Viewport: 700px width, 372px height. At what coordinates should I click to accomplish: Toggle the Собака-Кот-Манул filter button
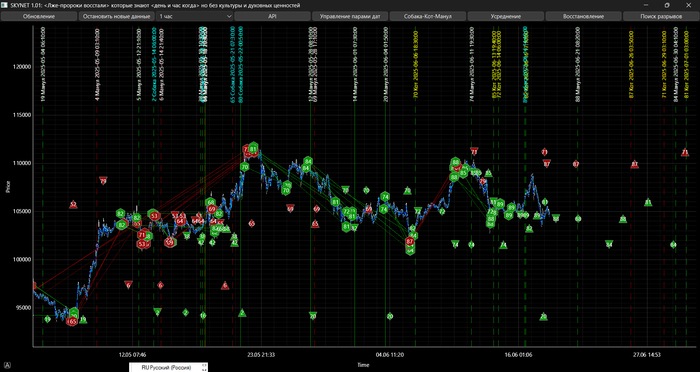click(x=428, y=17)
